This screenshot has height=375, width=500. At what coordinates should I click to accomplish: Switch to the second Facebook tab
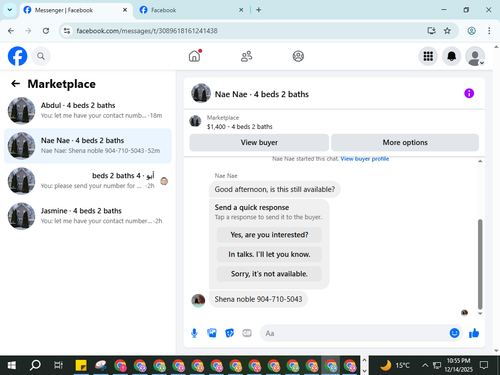191,10
